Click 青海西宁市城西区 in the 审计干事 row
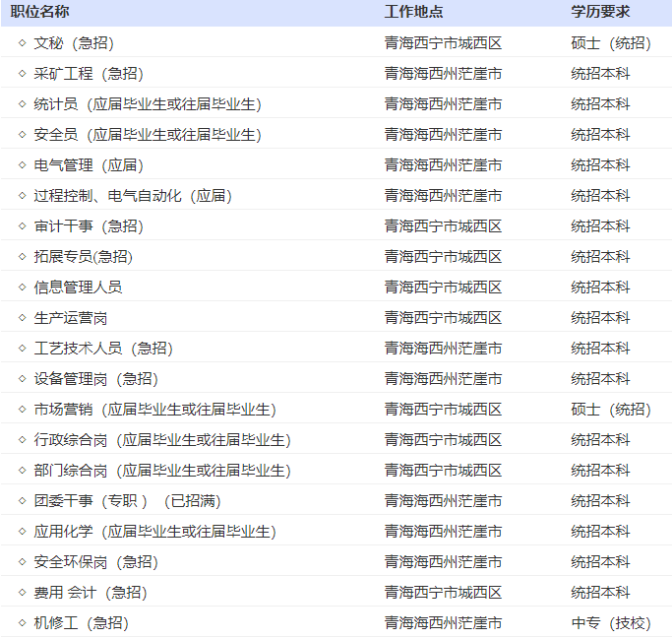The image size is (672, 639). 443,226
